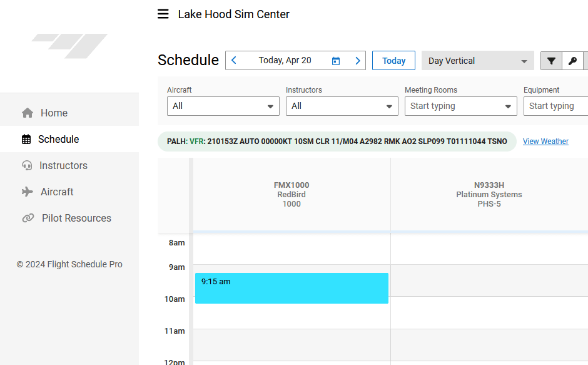This screenshot has width=588, height=365.
Task: Go to next day with right chevron
Action: click(x=358, y=61)
